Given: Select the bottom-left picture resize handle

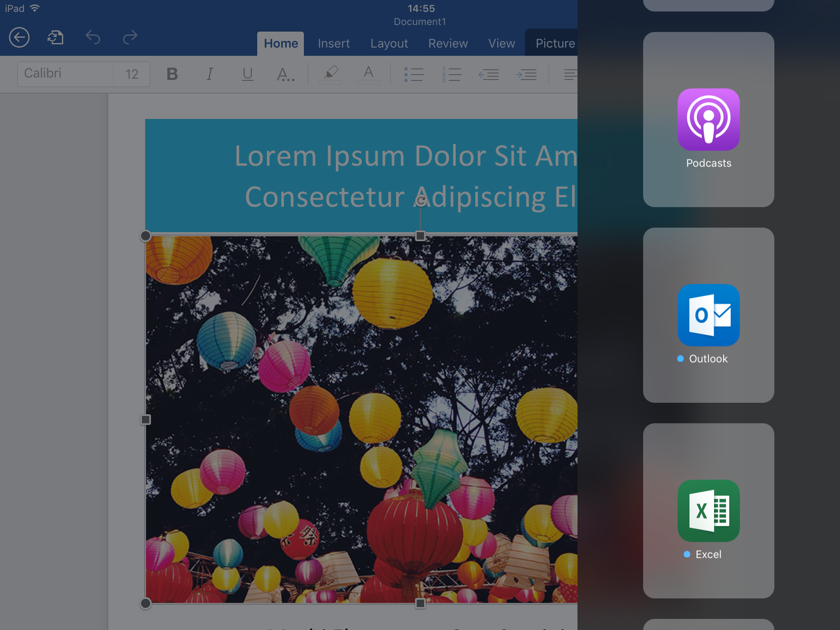Looking at the screenshot, I should click(146, 603).
